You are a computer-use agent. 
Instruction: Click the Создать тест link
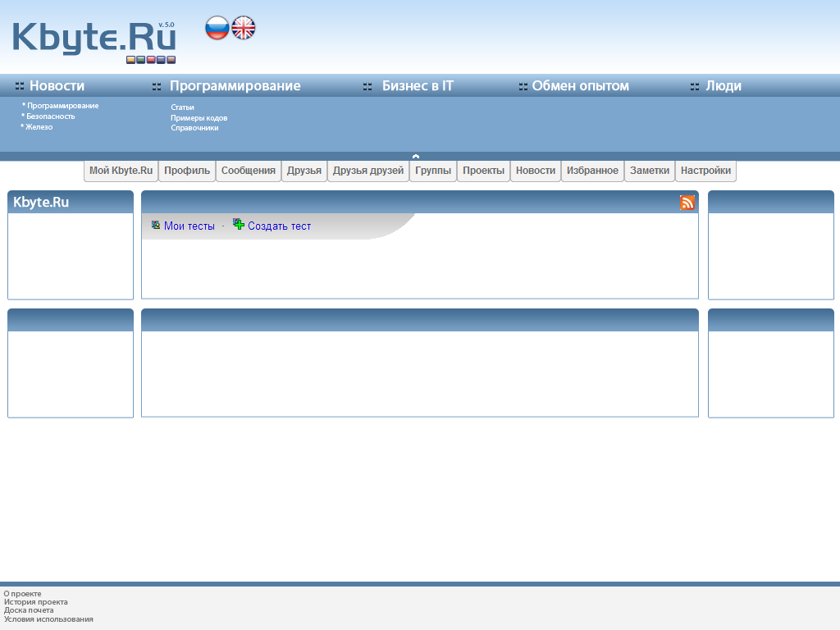point(279,226)
